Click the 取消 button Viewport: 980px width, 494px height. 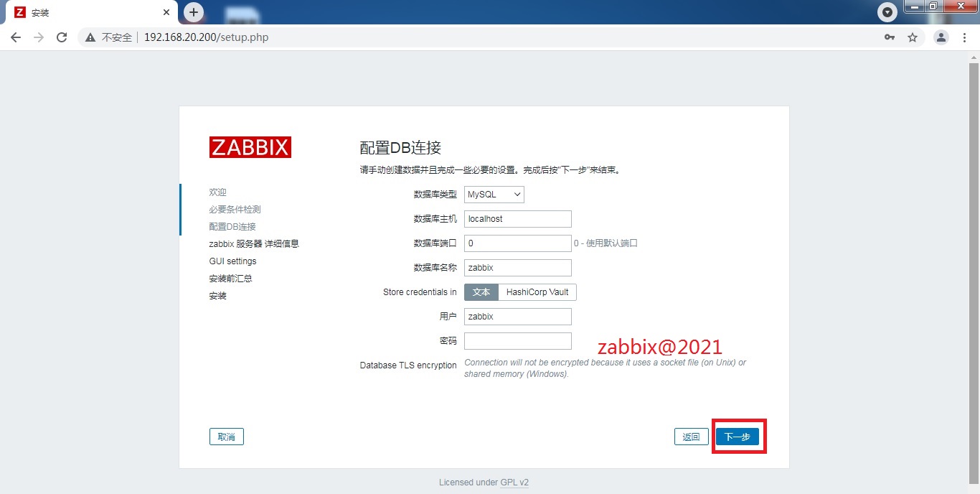(227, 437)
